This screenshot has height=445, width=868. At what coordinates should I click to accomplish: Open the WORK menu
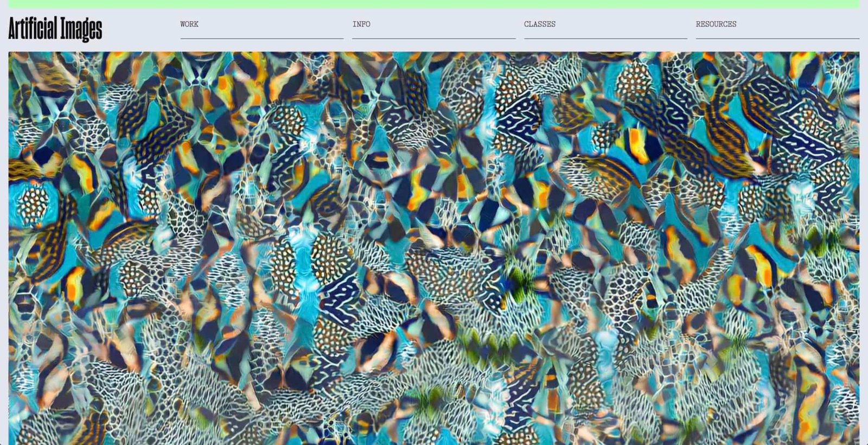coord(189,24)
